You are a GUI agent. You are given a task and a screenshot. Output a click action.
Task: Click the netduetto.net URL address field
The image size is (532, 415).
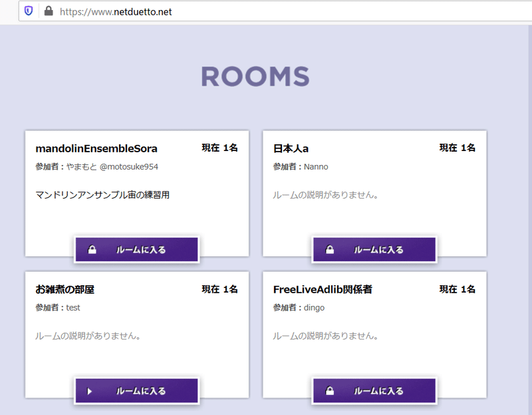click(275, 11)
